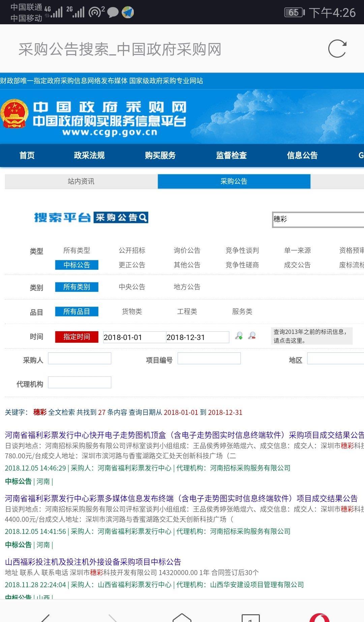Click the 查询2013年之前的标讯信息 notice link
Image resolution: width=364 pixels, height=622 pixels.
312,336
